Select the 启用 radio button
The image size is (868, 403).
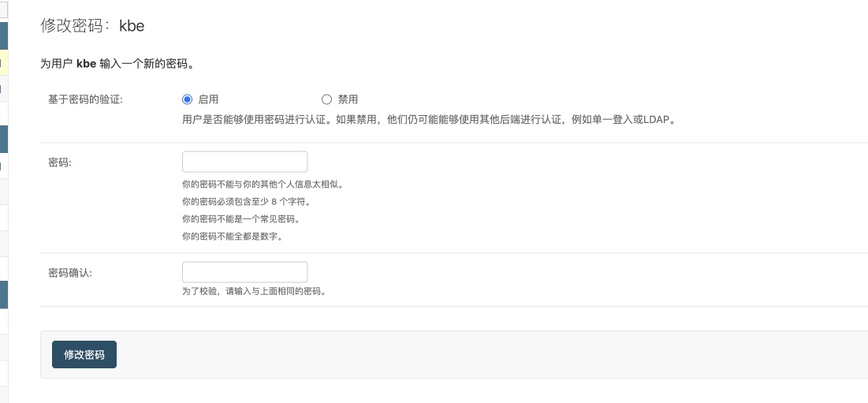click(187, 99)
